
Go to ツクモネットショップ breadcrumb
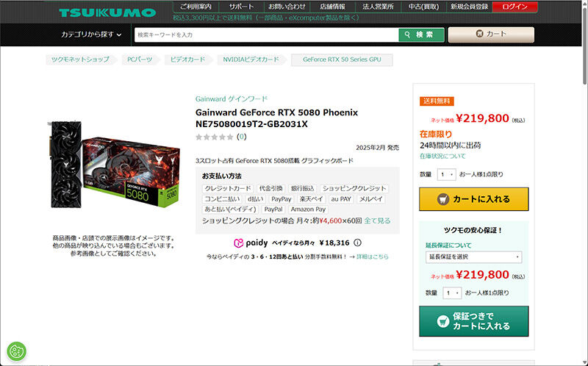(80, 60)
